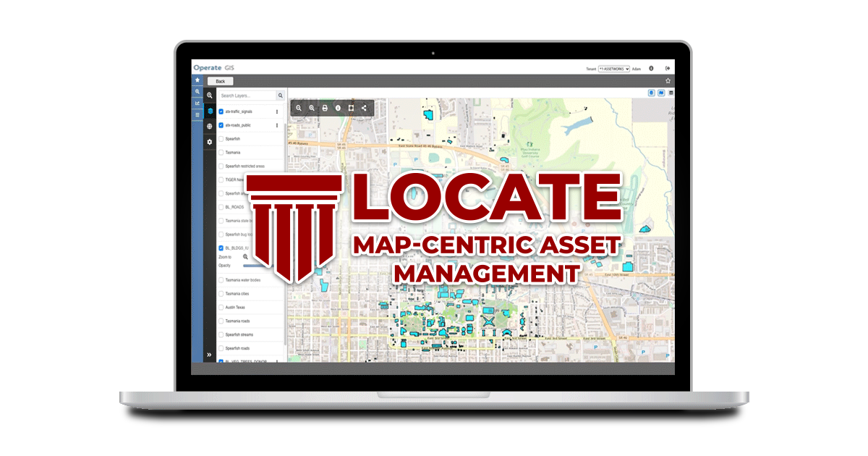Open the favorites star tab in blue sidebar

click(197, 80)
